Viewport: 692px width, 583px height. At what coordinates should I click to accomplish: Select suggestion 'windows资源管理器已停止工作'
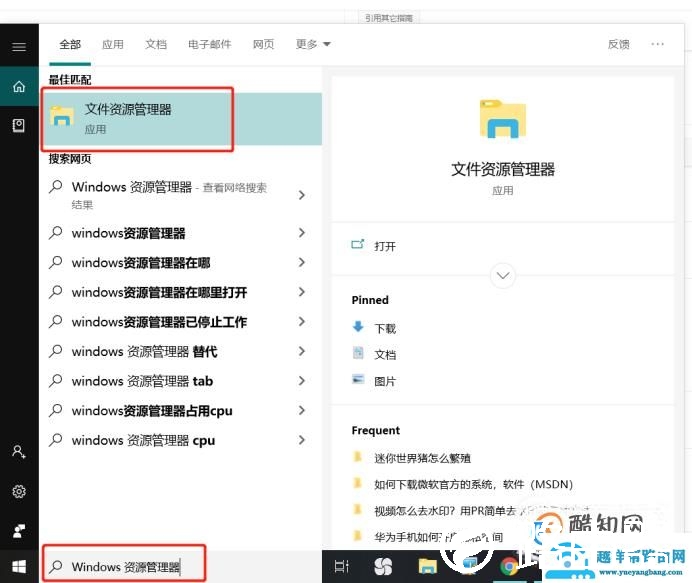159,322
